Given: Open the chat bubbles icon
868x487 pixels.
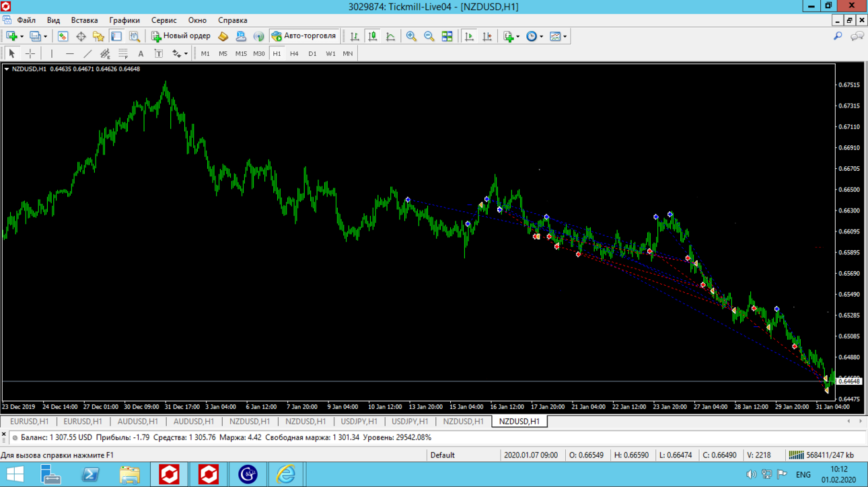Looking at the screenshot, I should [857, 36].
